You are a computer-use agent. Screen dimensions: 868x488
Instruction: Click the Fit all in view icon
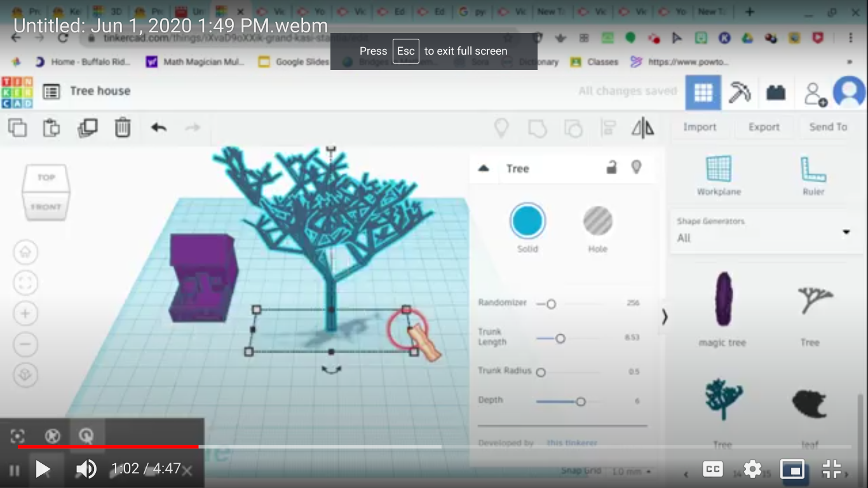(25, 283)
